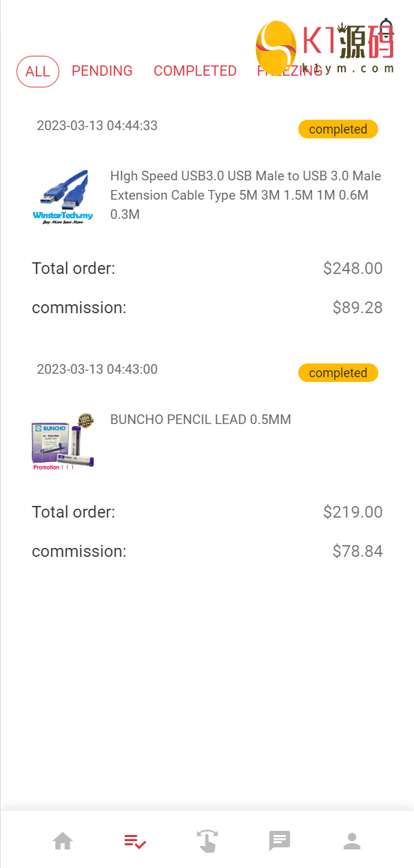This screenshot has height=868, width=414.
Task: Click the 2023-03-13 04:44:33 order timestamp
Action: (97, 125)
